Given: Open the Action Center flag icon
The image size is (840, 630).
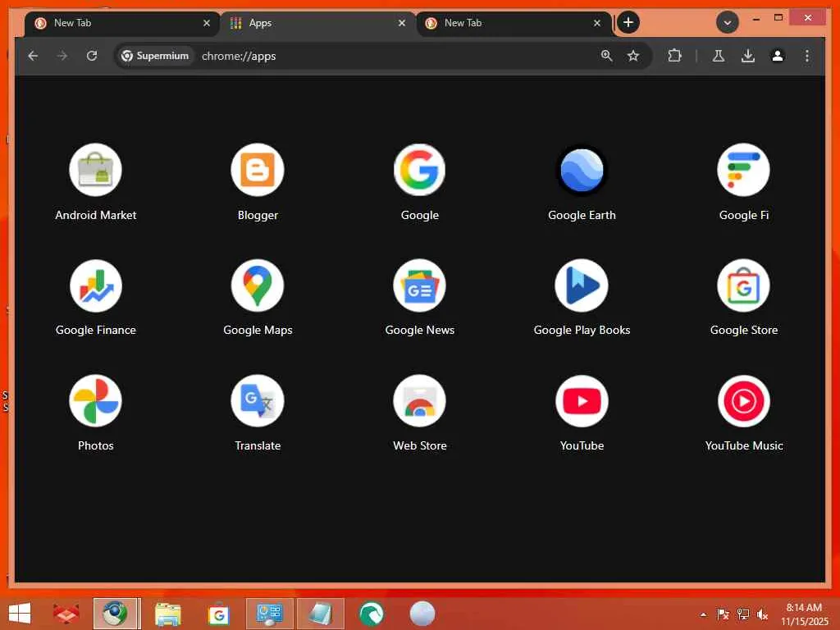Looking at the screenshot, I should point(723,614).
